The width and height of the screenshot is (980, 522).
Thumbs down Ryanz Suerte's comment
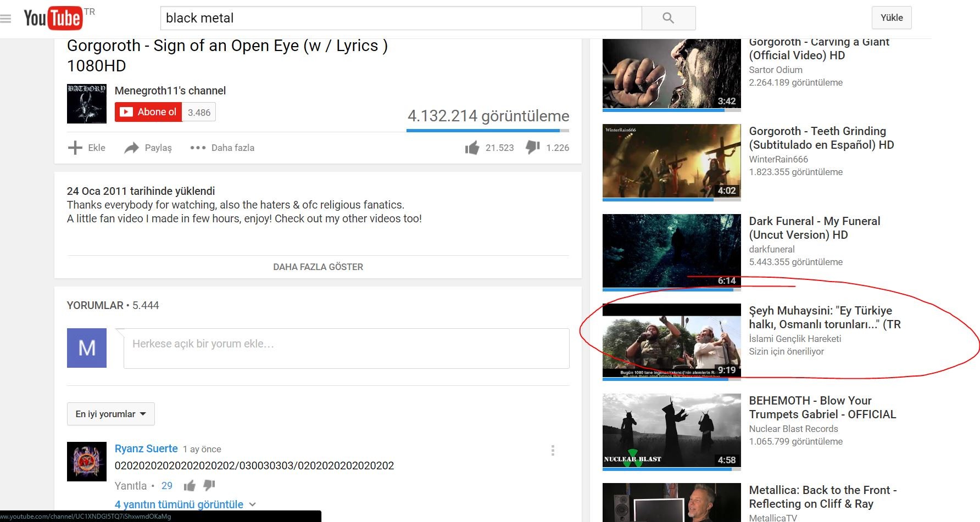pos(209,485)
